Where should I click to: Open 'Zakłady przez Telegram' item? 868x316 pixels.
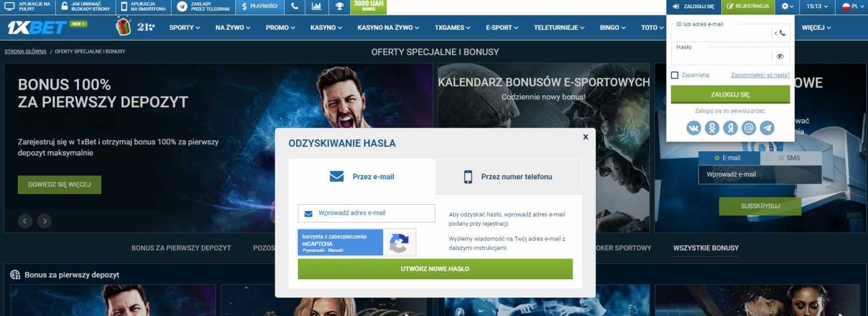(x=203, y=6)
